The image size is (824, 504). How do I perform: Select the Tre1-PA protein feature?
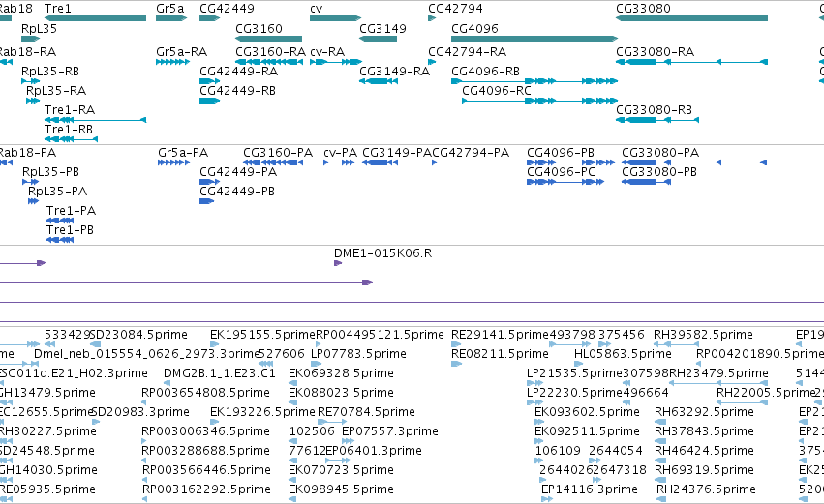coord(60,221)
